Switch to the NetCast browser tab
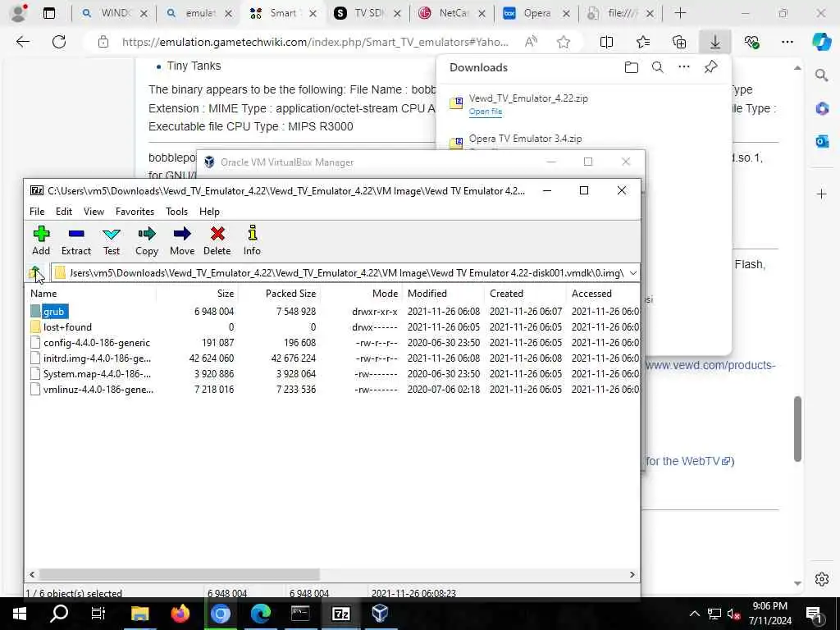Viewport: 840px width, 630px height. pos(453,13)
